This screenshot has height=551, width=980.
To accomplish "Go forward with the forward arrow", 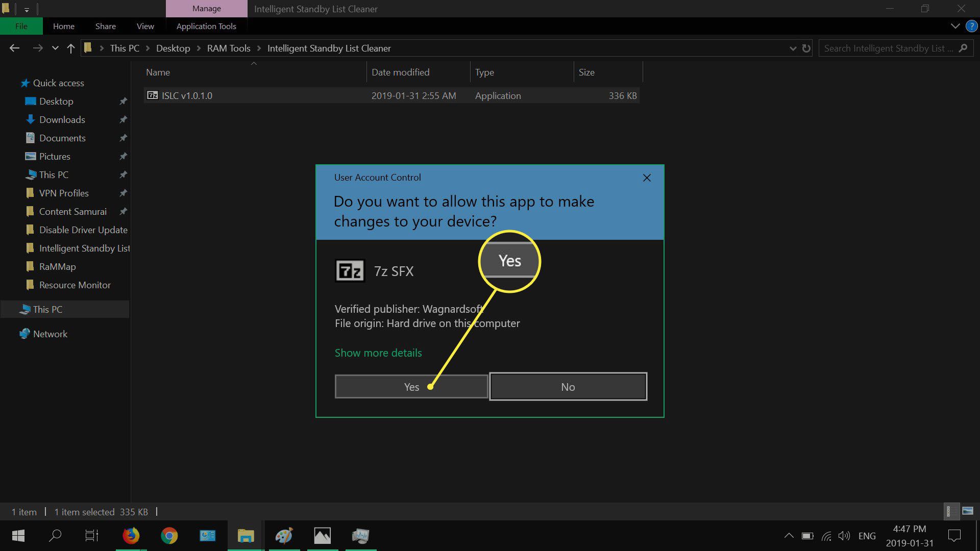I will (x=38, y=48).
